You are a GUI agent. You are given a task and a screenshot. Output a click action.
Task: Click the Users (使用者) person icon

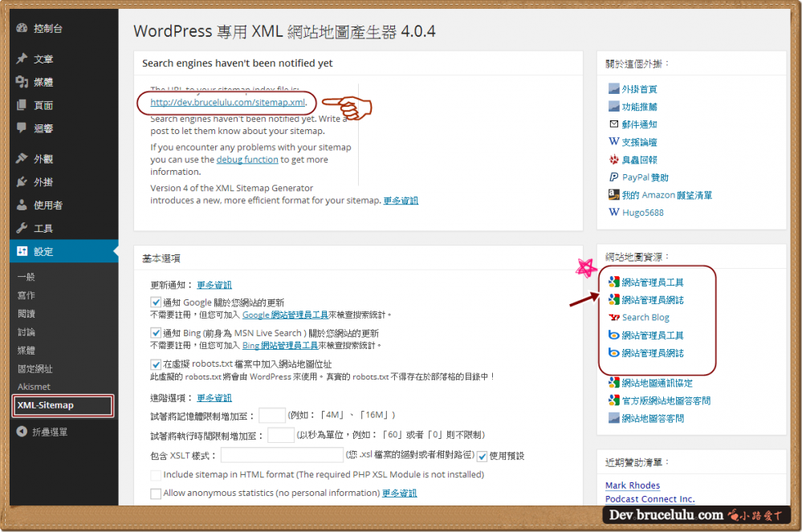click(x=22, y=205)
